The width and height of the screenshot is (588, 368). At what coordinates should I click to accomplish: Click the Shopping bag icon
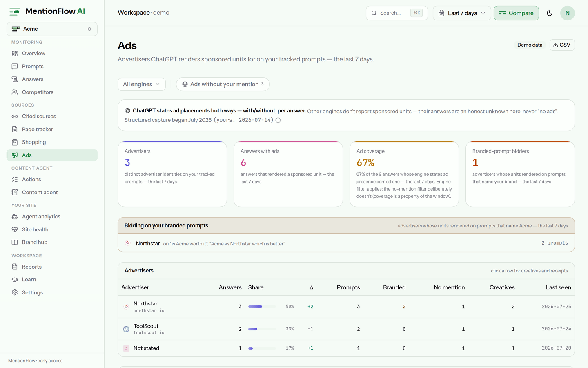15,142
